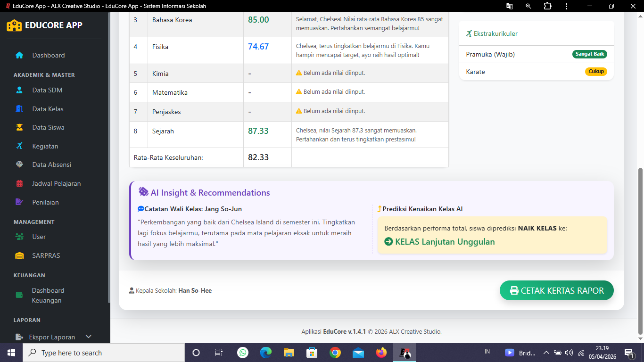
Task: Type in the Windows taskbar search box
Action: tap(104, 353)
